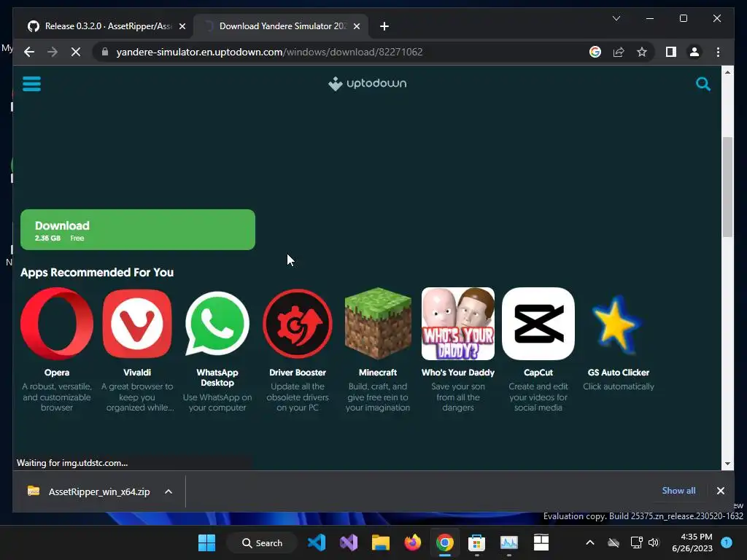Open the Driver Booster app icon
The image size is (747, 560).
298,323
